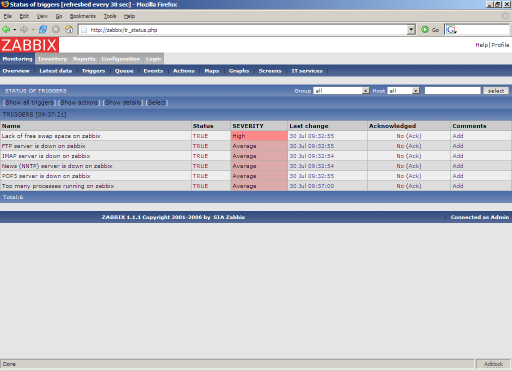The height and width of the screenshot is (371, 512).
Task: Switch to the Configuration tab
Action: click(x=121, y=59)
